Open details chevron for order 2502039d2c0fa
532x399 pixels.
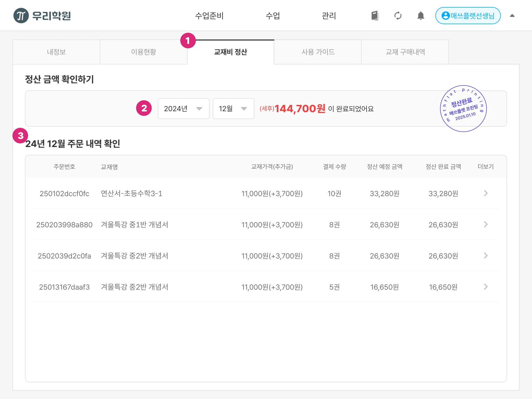click(x=486, y=256)
